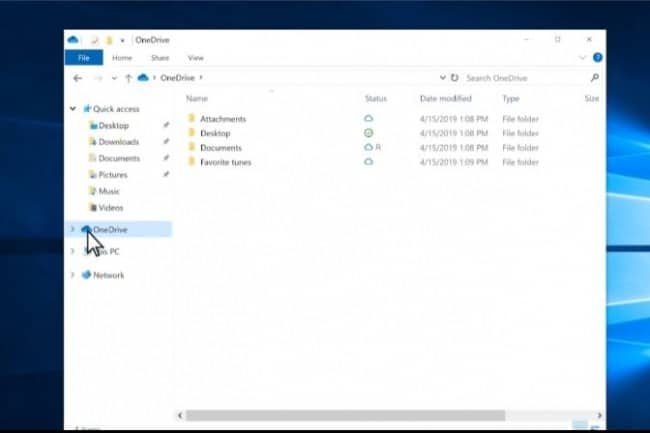The image size is (650, 433).
Task: Click the cloud status icon for Attachments
Action: [368, 119]
